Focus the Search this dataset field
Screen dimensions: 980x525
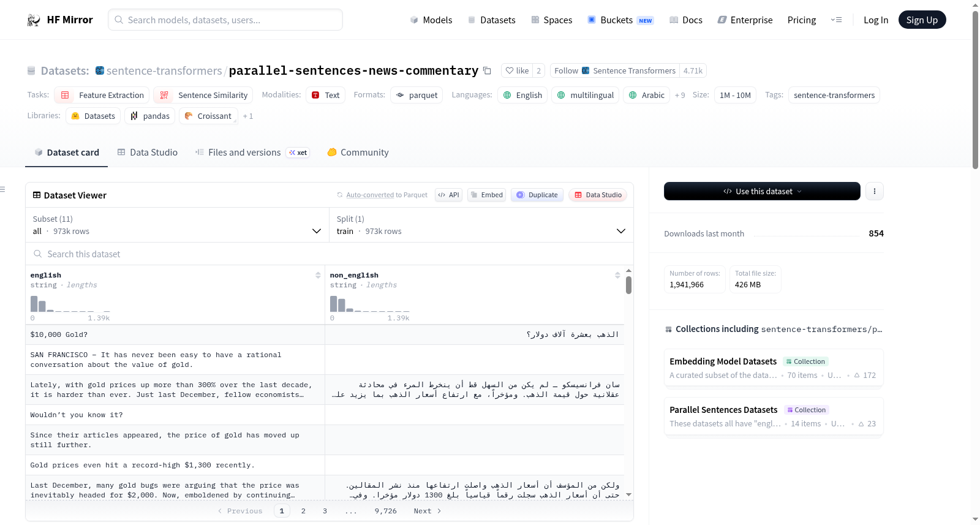pyautogui.click(x=330, y=254)
